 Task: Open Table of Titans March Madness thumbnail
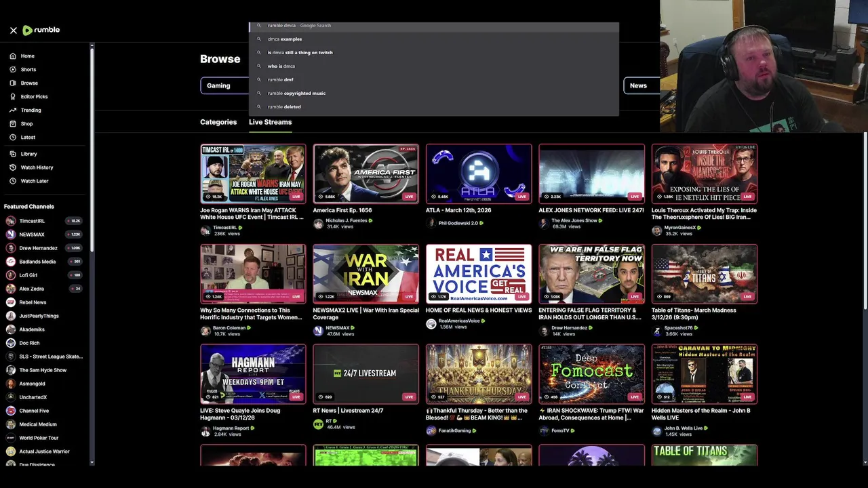tap(705, 274)
